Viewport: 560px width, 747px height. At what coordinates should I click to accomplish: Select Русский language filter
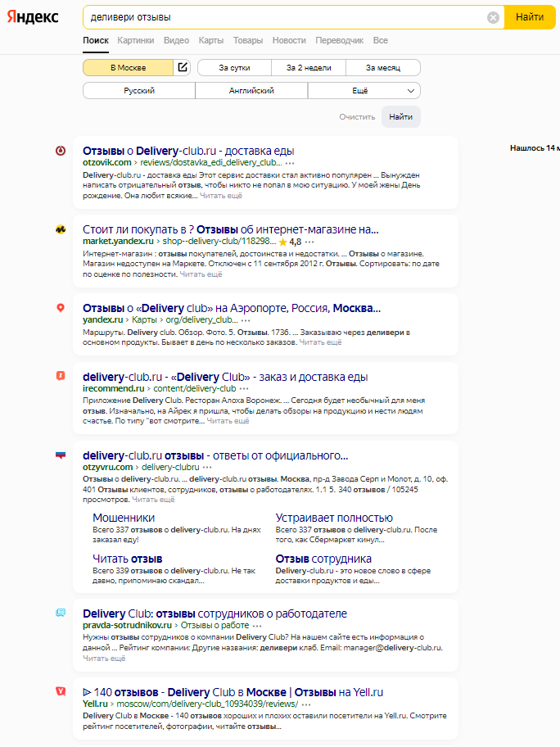pyautogui.click(x=139, y=91)
